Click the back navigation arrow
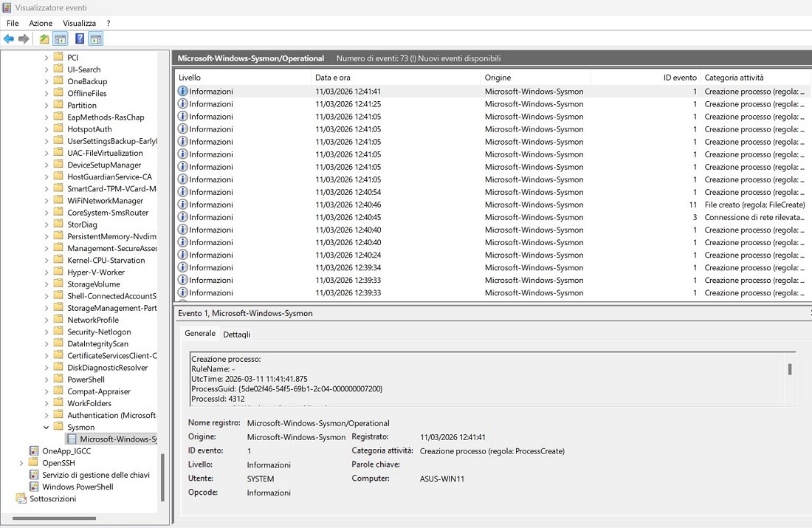Viewport: 812px width, 528px height. [9, 38]
